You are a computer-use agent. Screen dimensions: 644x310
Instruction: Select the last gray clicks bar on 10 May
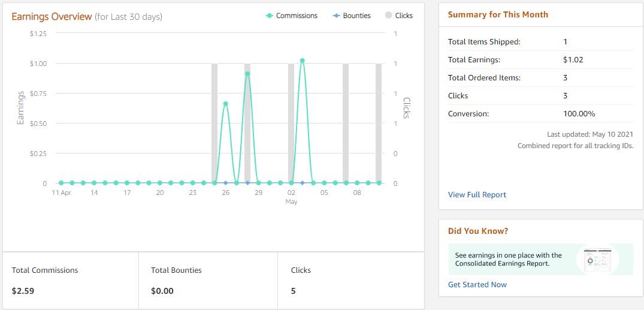pyautogui.click(x=379, y=123)
